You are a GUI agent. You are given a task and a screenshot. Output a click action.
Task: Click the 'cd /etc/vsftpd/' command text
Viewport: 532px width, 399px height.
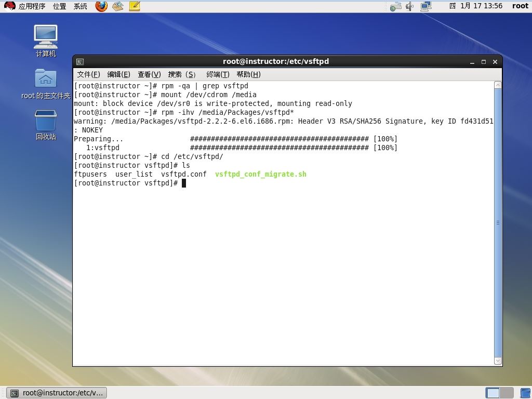click(x=192, y=156)
